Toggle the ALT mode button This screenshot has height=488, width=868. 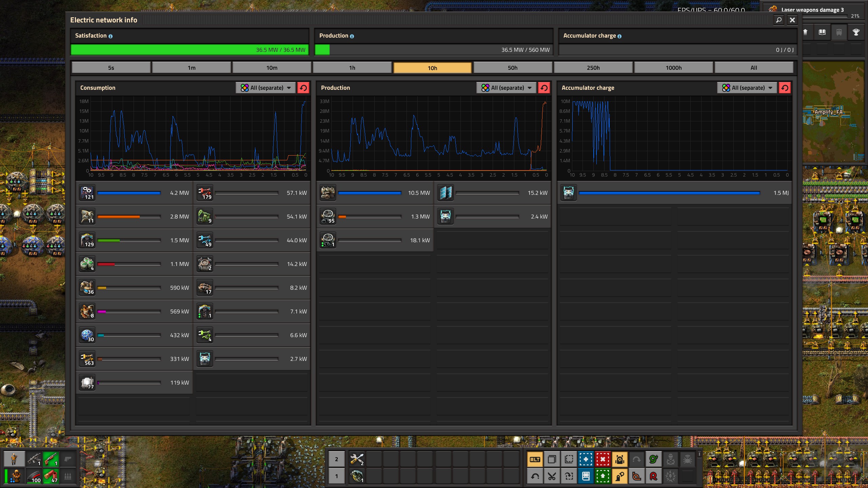click(x=535, y=460)
